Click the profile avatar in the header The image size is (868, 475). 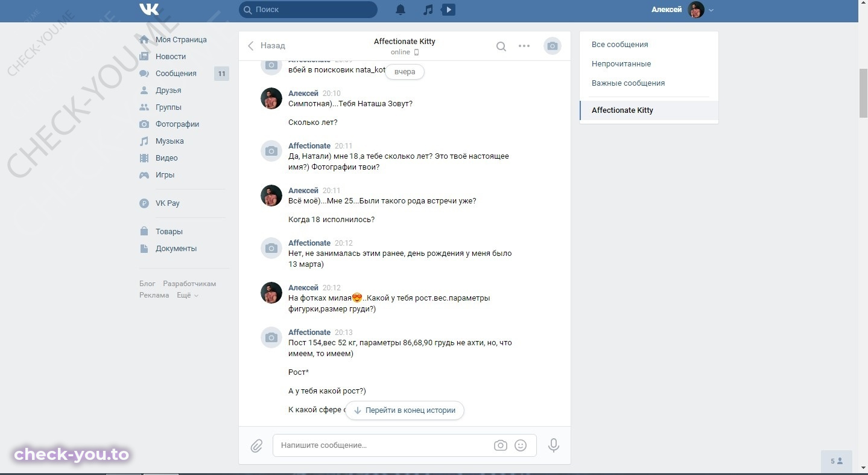click(x=696, y=10)
